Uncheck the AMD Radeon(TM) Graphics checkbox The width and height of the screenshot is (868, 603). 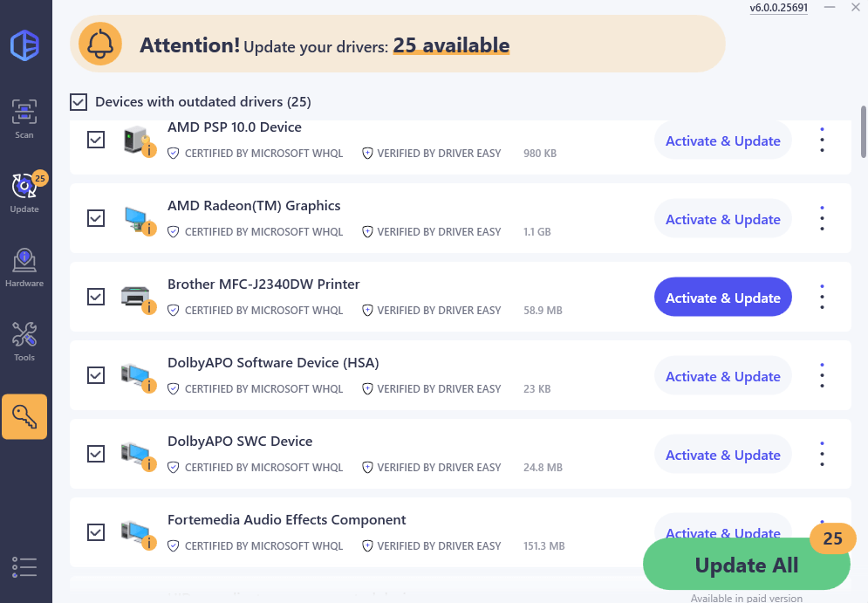coord(96,218)
